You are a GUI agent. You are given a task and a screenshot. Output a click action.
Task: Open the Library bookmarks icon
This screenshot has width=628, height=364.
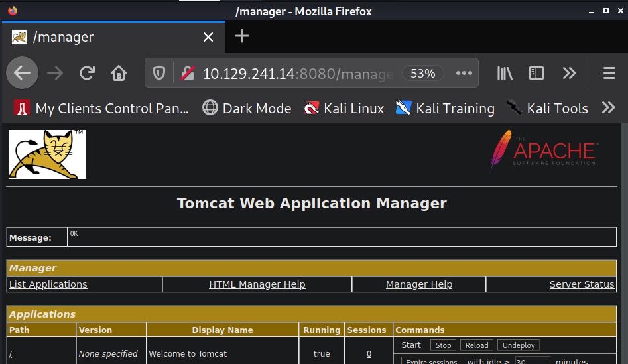[x=505, y=74]
